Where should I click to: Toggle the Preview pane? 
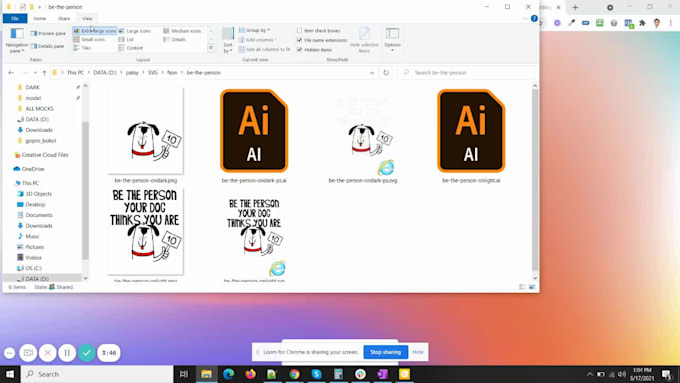(x=48, y=33)
